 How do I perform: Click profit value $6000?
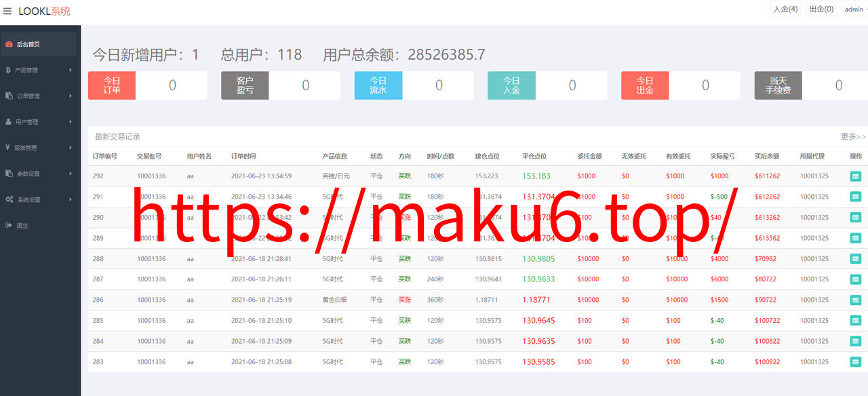point(719,279)
